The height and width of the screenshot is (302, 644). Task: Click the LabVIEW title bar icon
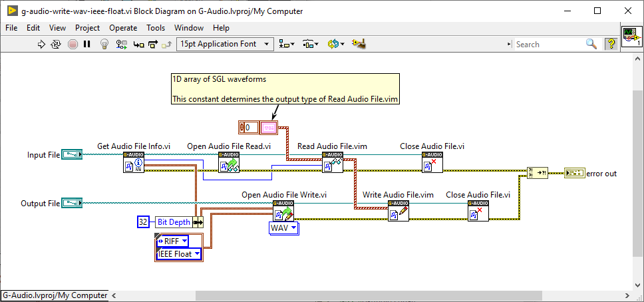11,11
